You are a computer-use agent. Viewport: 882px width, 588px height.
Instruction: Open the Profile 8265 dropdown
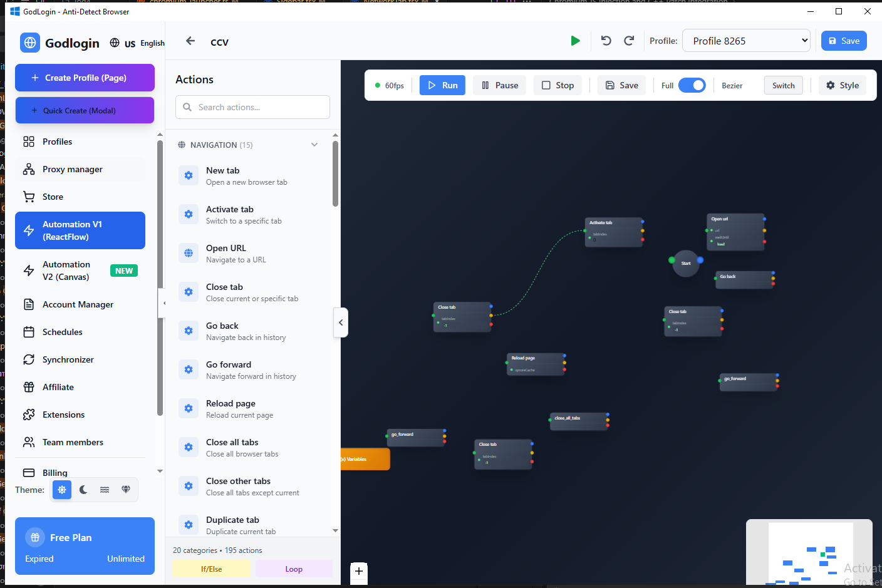745,41
